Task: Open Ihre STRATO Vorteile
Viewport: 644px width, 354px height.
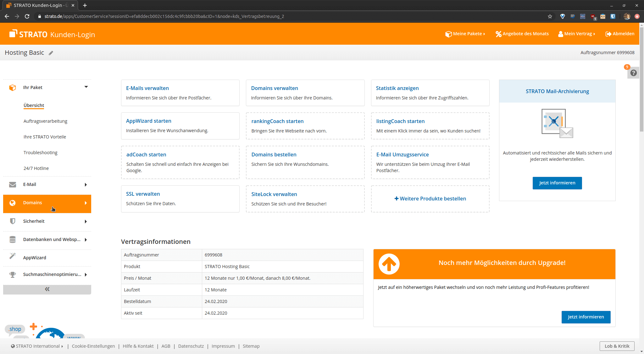Action: [45, 137]
